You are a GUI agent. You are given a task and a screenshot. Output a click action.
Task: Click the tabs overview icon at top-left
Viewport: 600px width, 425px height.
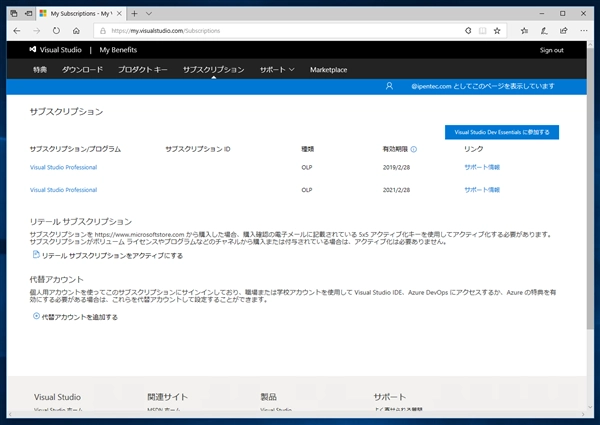pyautogui.click(x=14, y=13)
